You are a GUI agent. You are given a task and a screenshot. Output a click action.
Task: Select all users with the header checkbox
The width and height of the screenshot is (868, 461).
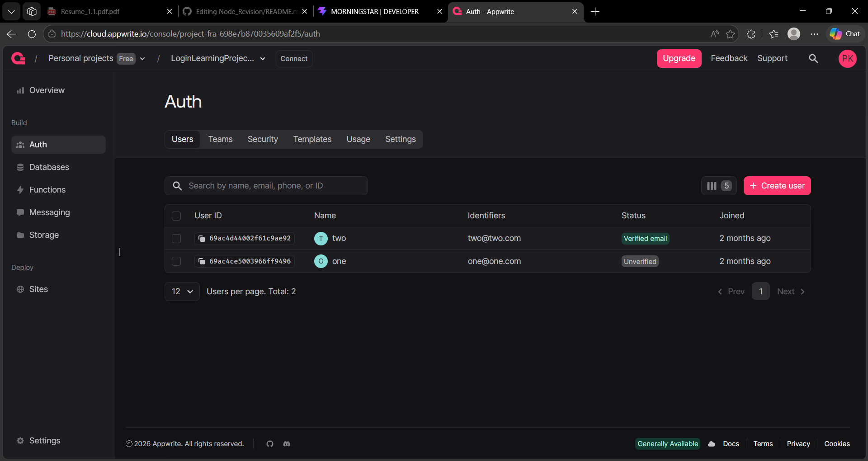tap(176, 216)
